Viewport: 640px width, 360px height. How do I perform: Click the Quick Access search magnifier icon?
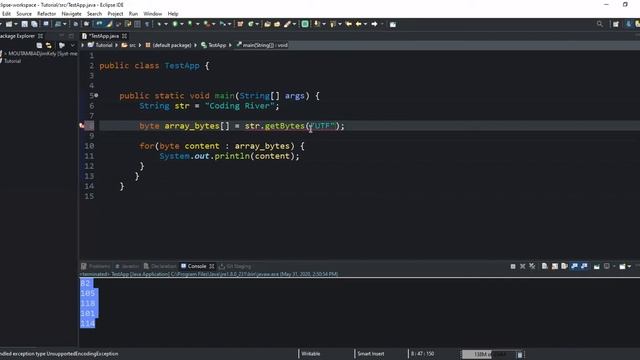(x=600, y=24)
